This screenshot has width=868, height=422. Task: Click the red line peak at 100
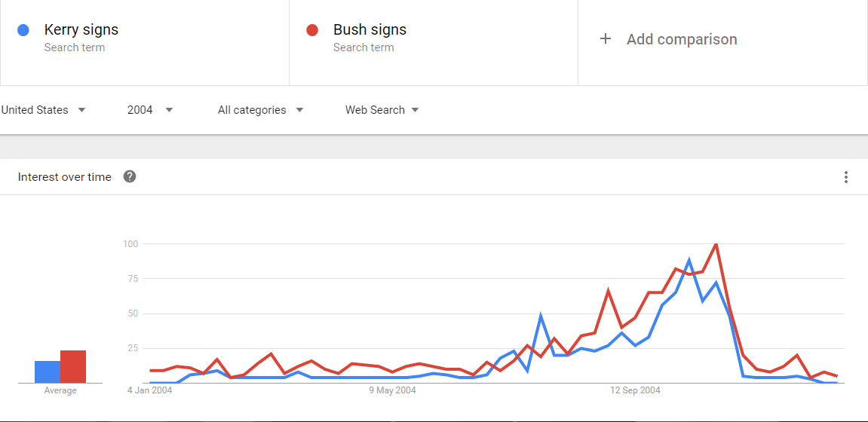pyautogui.click(x=716, y=244)
